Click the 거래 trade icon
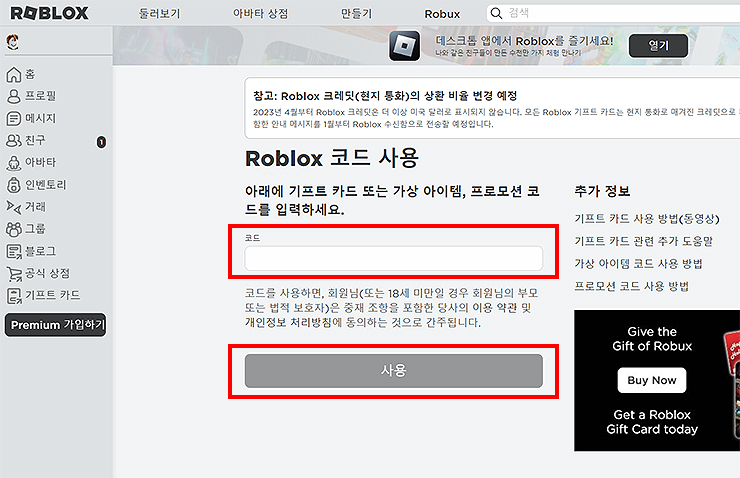740x478 pixels. (14, 207)
